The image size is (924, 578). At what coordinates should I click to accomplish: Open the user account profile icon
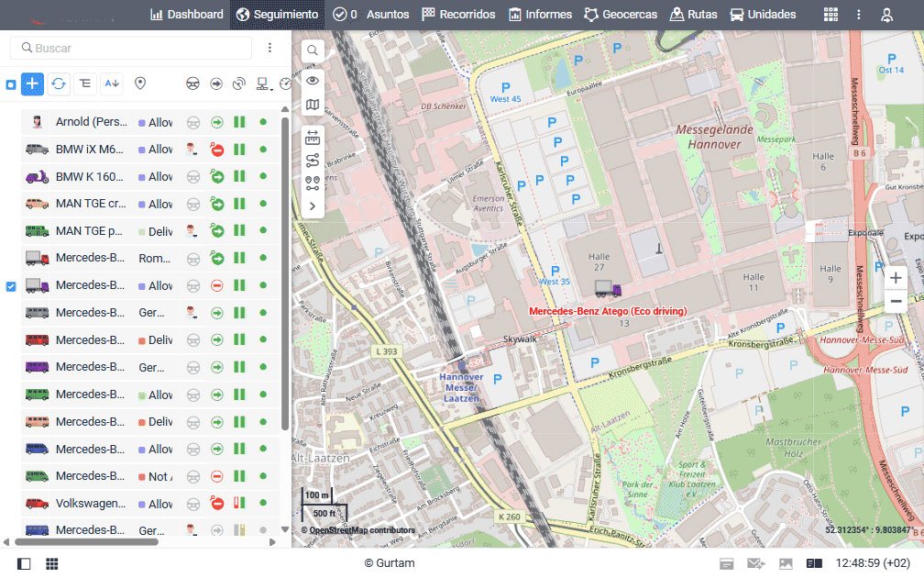point(886,15)
